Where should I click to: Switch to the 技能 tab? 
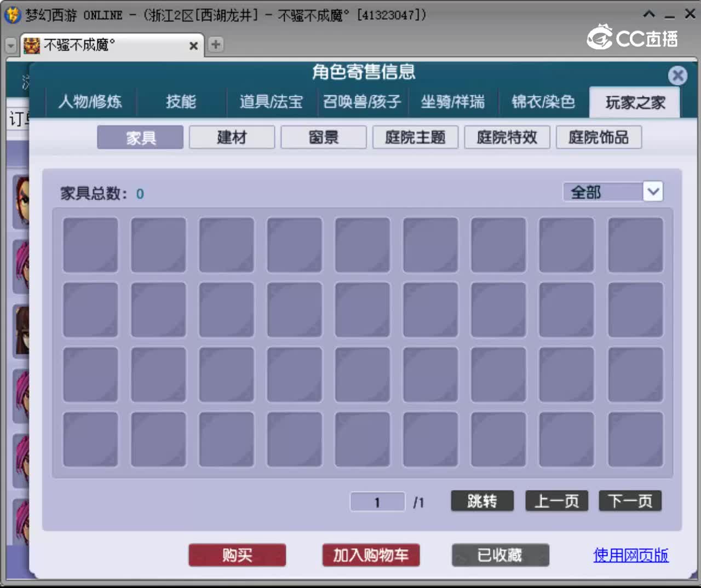181,102
